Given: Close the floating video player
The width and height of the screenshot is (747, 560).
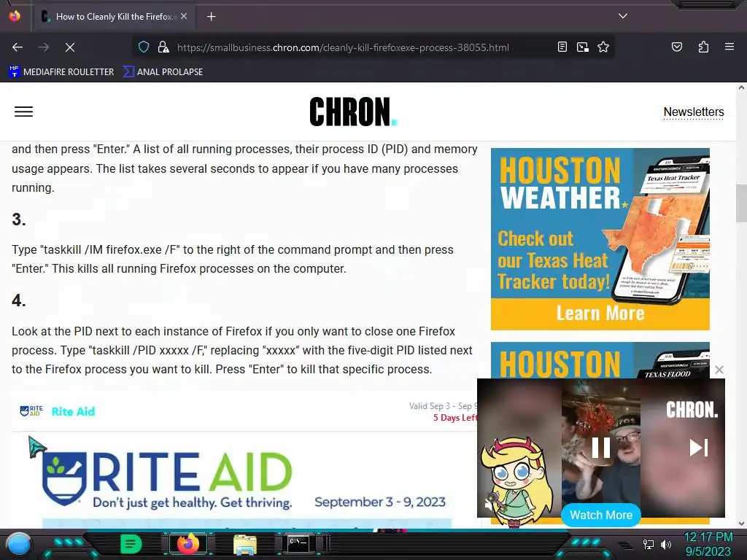Looking at the screenshot, I should (x=719, y=370).
